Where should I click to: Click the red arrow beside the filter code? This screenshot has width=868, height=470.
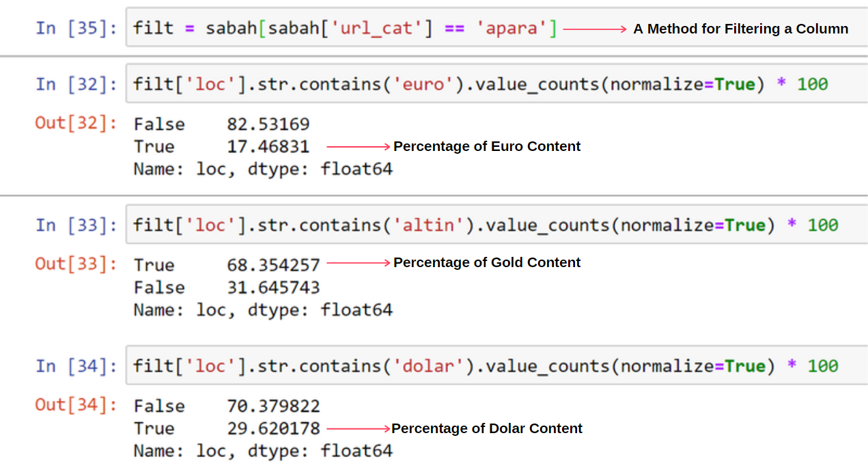coord(595,29)
